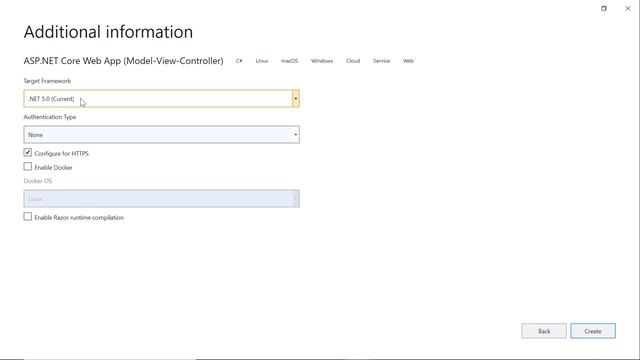Click the Linux tag
Image resolution: width=640 pixels, height=360 pixels.
(x=262, y=61)
